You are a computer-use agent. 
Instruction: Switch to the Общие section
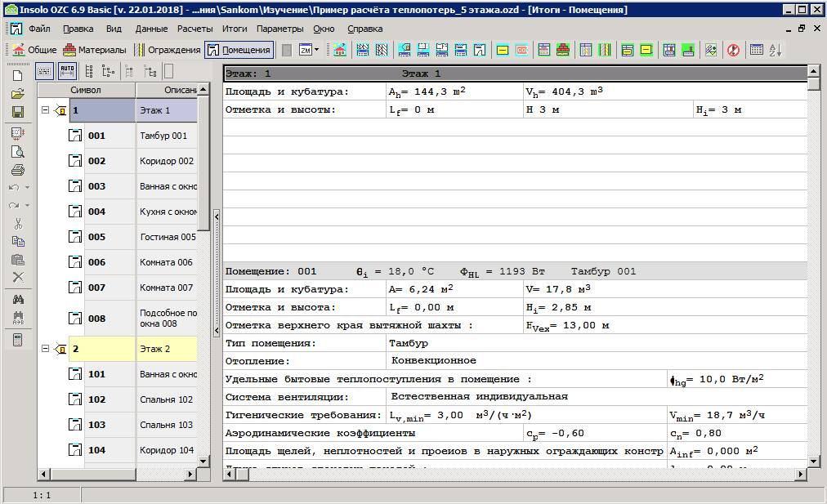(35, 50)
